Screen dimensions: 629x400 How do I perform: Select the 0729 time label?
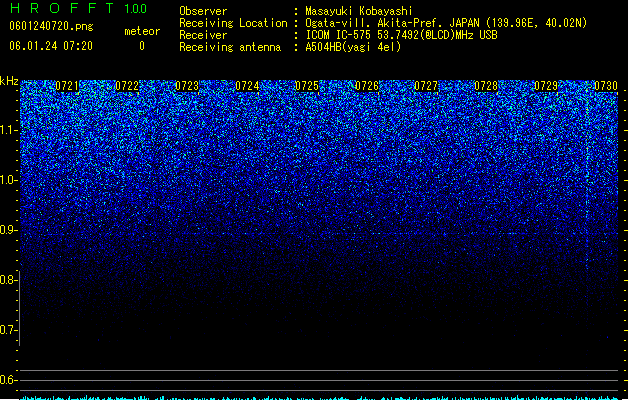[546, 86]
